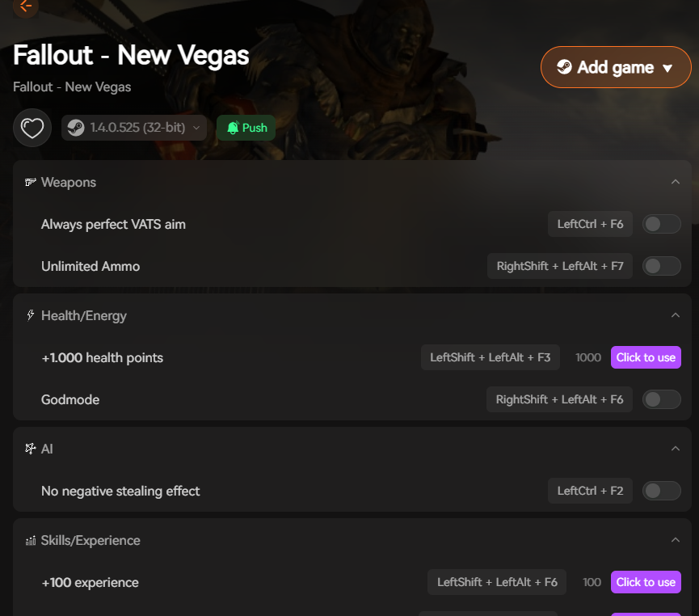The image size is (699, 616).
Task: Enable Unlimited Ammo
Action: [661, 265]
